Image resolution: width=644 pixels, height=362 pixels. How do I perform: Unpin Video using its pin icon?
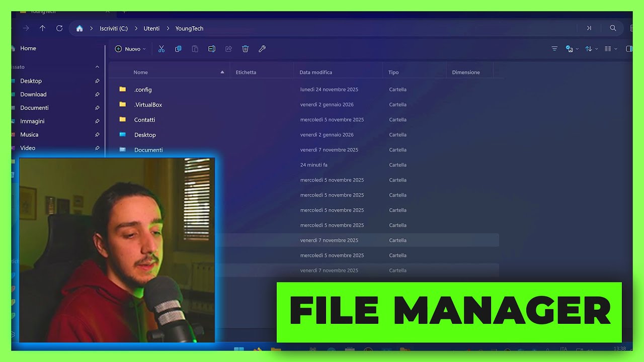(x=97, y=148)
